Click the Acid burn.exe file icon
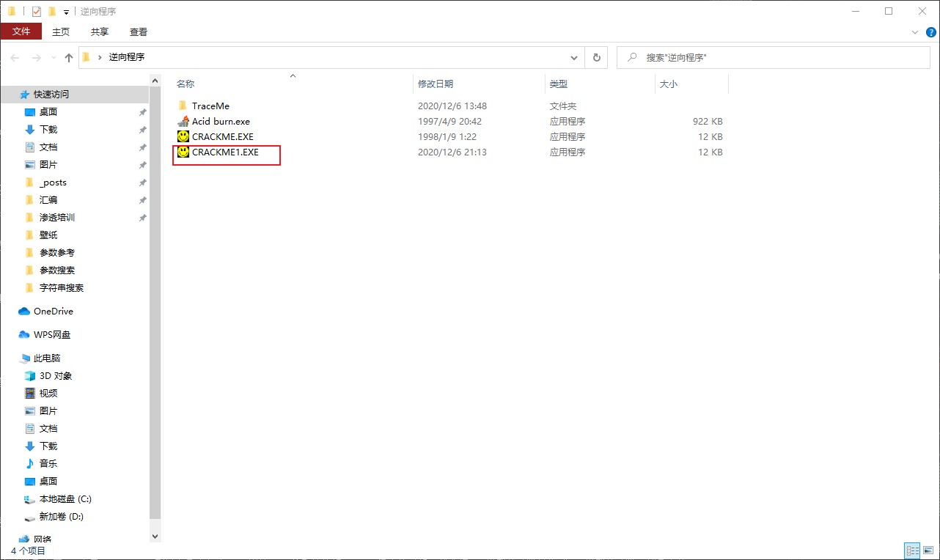 183,121
